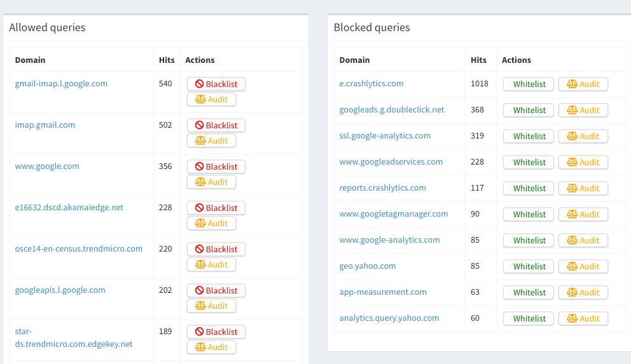This screenshot has height=364, width=631.
Task: Open the gmail-imap.l.google.com domain link
Action: [61, 84]
